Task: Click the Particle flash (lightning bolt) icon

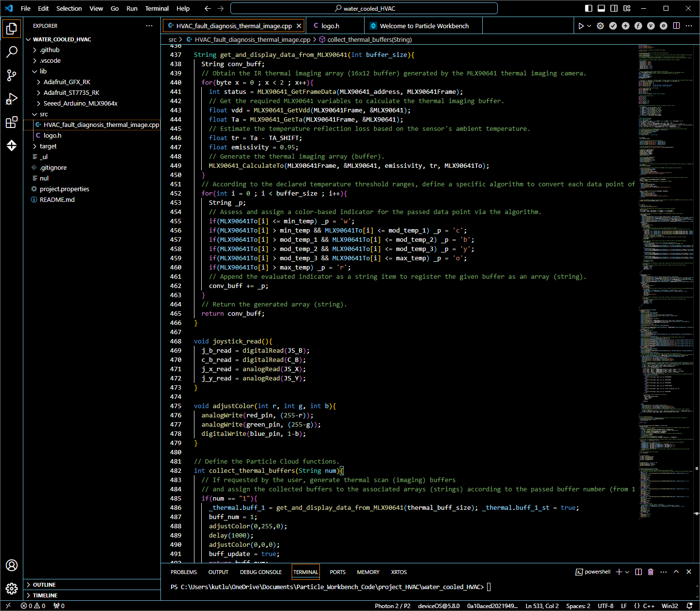Action: tap(626, 26)
